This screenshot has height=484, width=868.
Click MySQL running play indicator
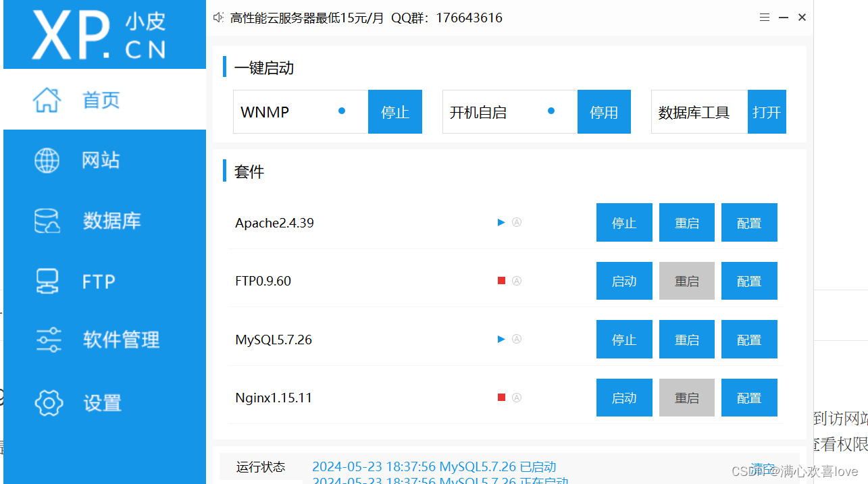pos(501,339)
